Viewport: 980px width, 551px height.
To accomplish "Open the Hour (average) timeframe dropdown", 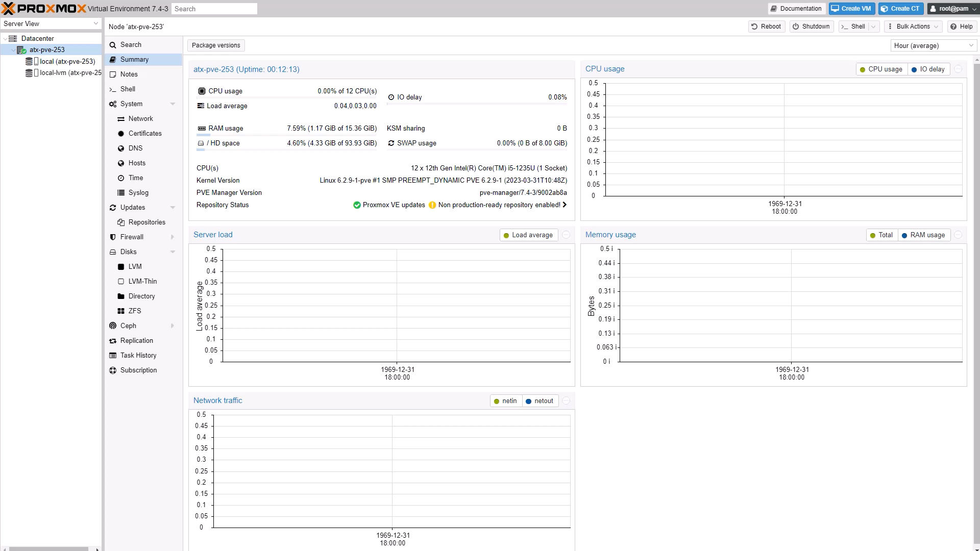I will click(x=934, y=45).
